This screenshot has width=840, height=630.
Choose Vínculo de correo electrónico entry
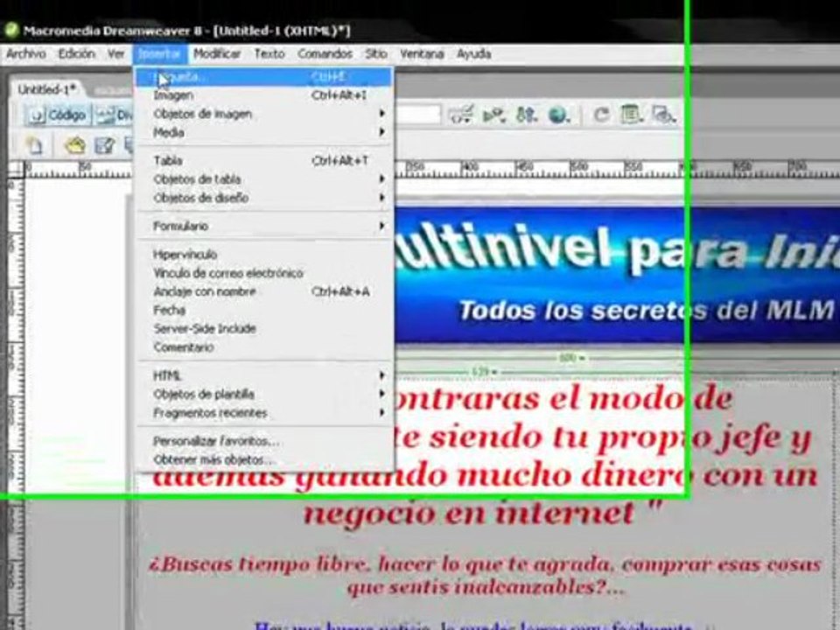click(264, 273)
